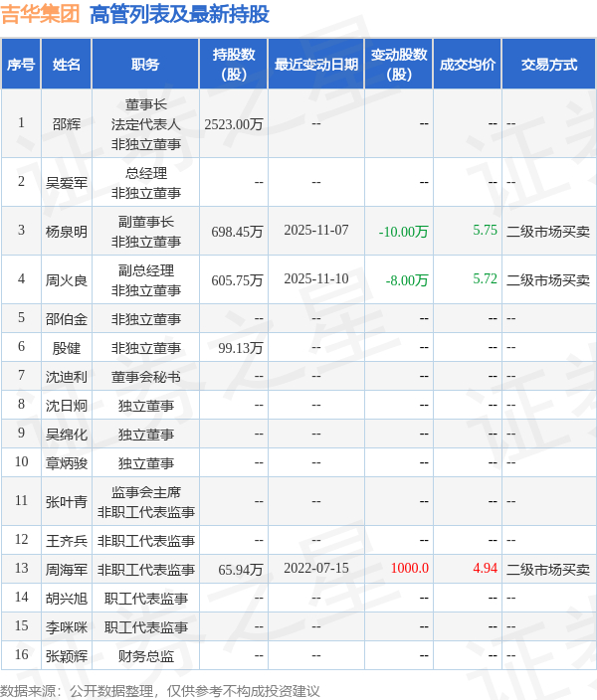Select the name 沈日炯

(67, 406)
